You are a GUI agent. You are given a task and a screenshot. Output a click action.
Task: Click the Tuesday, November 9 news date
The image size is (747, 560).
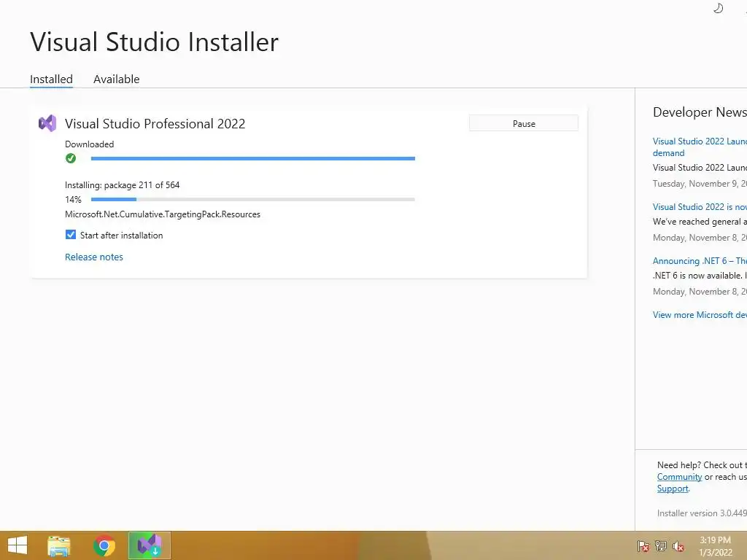pyautogui.click(x=700, y=183)
